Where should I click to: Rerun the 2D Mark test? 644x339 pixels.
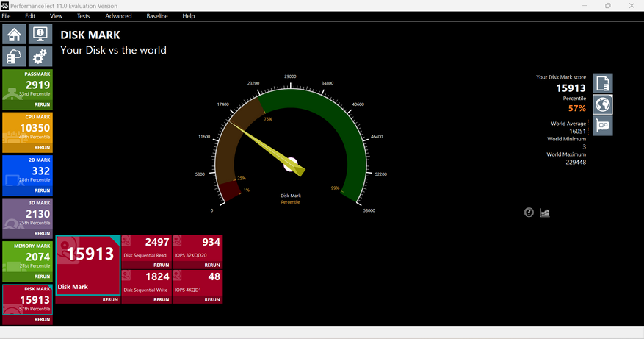43,190
